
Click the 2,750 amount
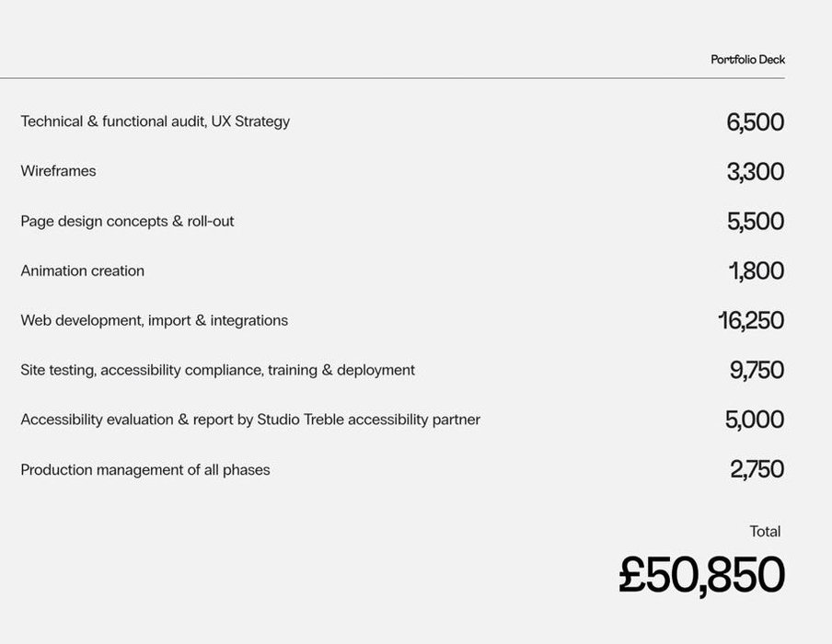pos(757,469)
